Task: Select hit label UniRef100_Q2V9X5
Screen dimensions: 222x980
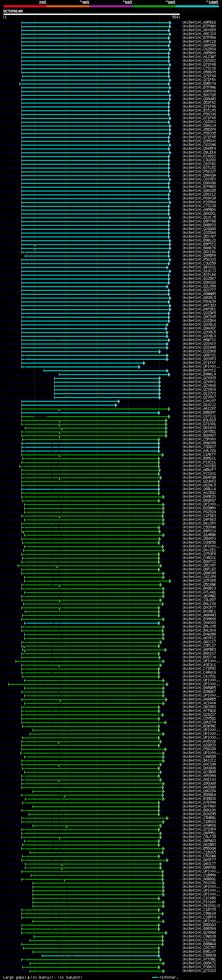Action: 199,378
